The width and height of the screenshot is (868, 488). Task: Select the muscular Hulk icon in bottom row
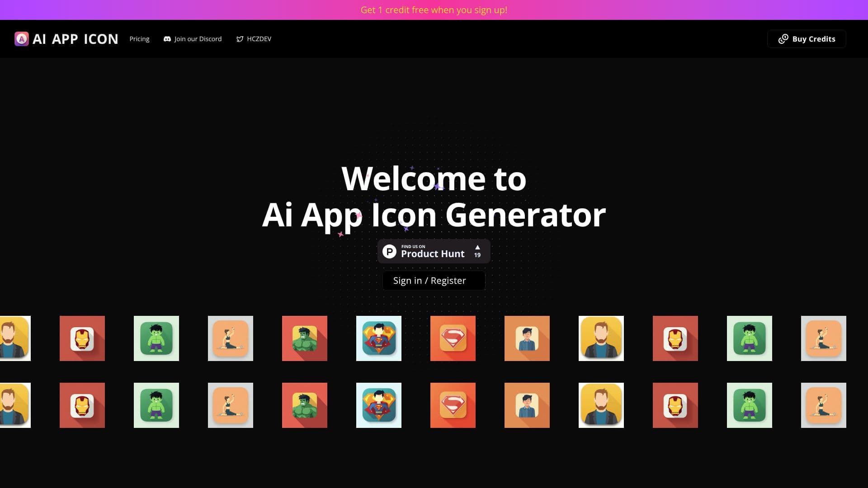[x=305, y=405]
